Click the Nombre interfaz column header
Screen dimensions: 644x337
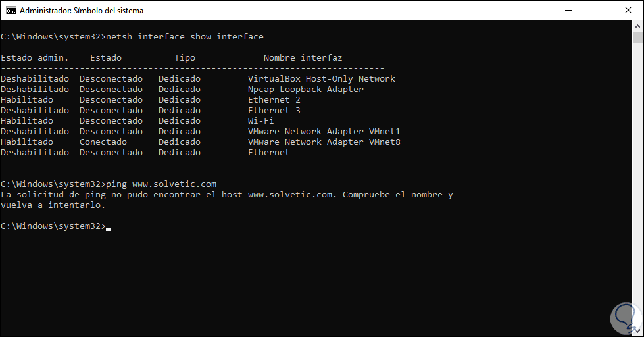[303, 58]
